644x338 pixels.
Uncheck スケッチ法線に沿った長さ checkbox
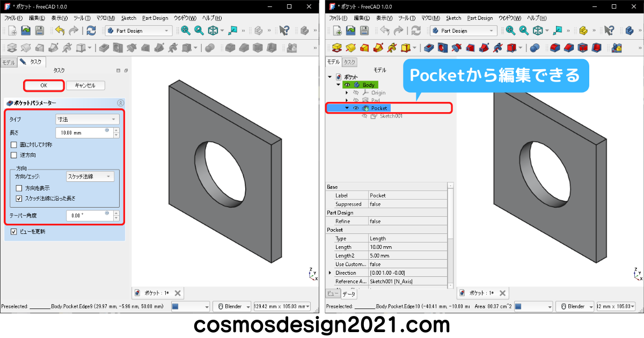19,198
